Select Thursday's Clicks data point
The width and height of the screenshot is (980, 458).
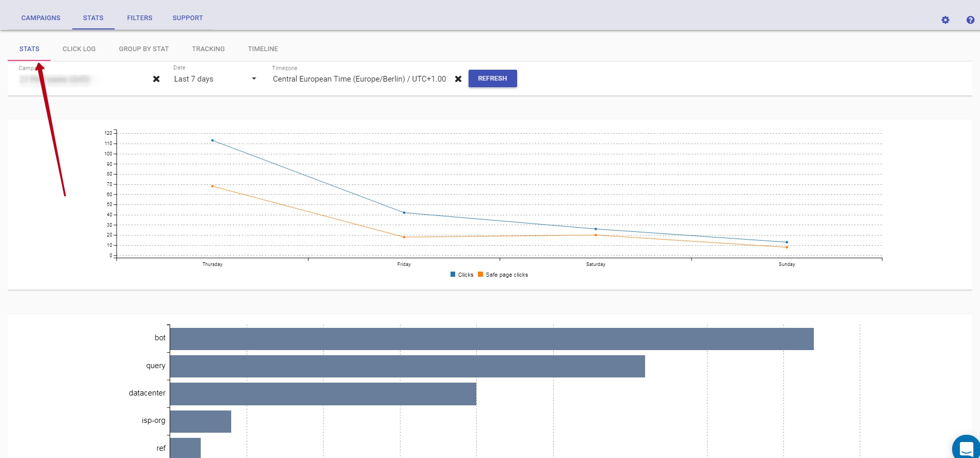click(212, 140)
